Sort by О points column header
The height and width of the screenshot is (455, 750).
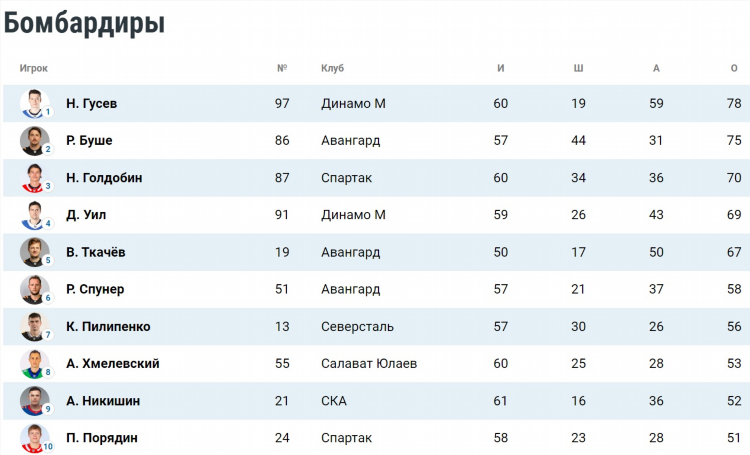[x=734, y=68]
